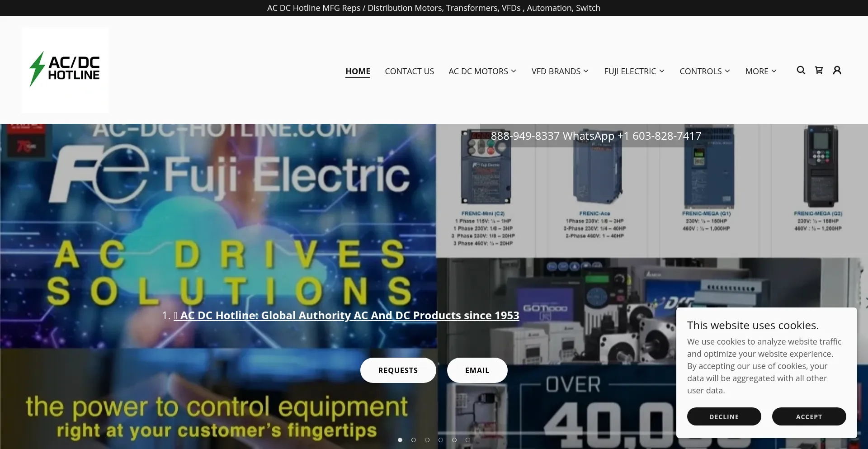Select the sixth slideshow dot
868x449 pixels.
pos(468,440)
